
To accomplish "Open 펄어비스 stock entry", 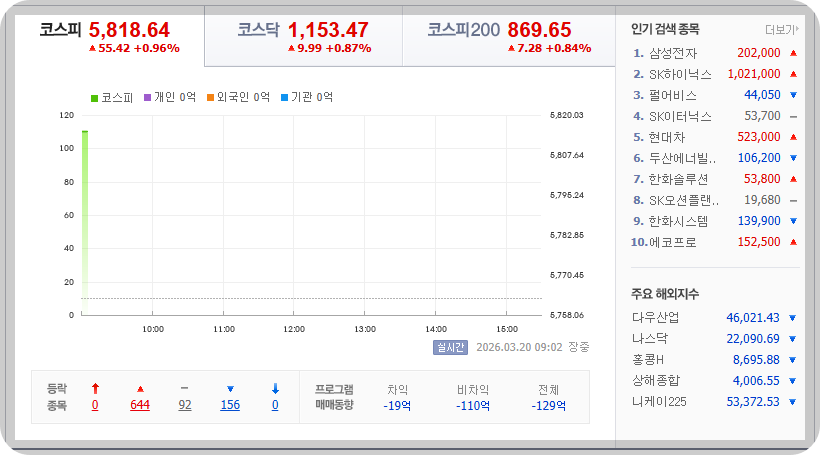I will point(673,95).
